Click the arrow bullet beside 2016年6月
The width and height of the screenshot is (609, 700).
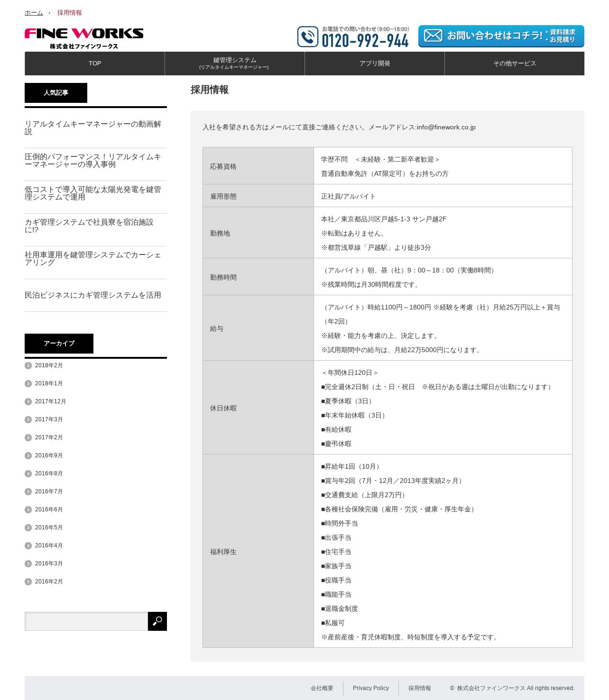(x=28, y=509)
